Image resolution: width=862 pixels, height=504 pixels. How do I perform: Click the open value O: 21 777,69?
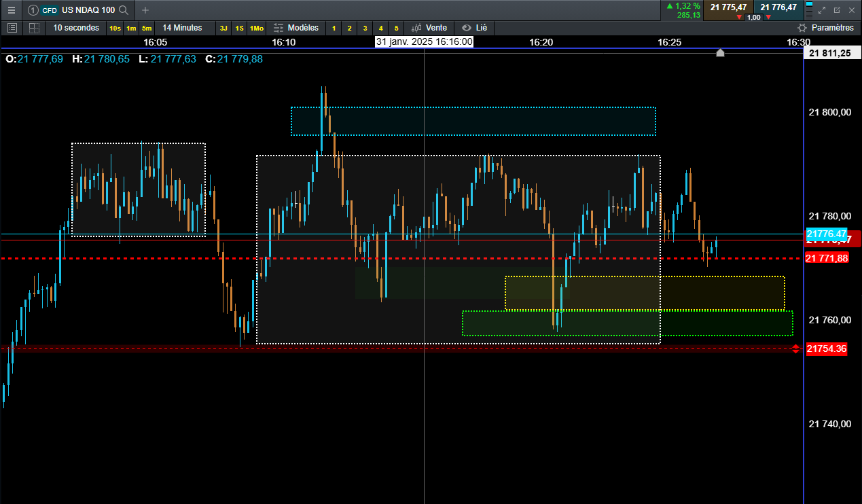click(34, 59)
